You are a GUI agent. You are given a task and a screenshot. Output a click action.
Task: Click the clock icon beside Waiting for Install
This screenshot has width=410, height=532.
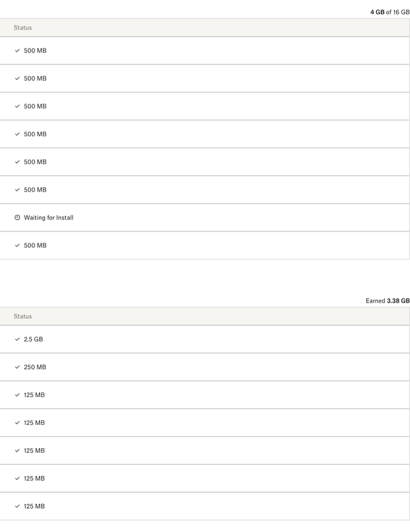coord(17,217)
